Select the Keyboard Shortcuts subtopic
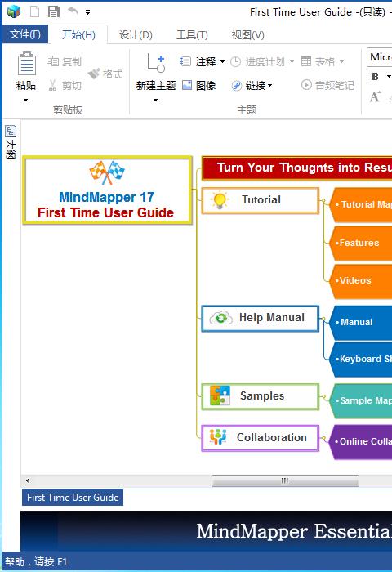392x572 pixels. pos(362,360)
